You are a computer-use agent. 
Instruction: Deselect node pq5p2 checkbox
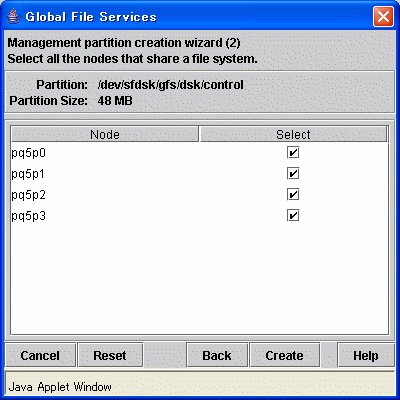pos(293,195)
